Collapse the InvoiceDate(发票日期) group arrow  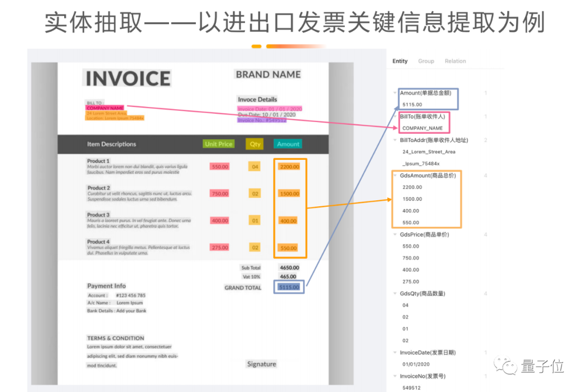(395, 353)
